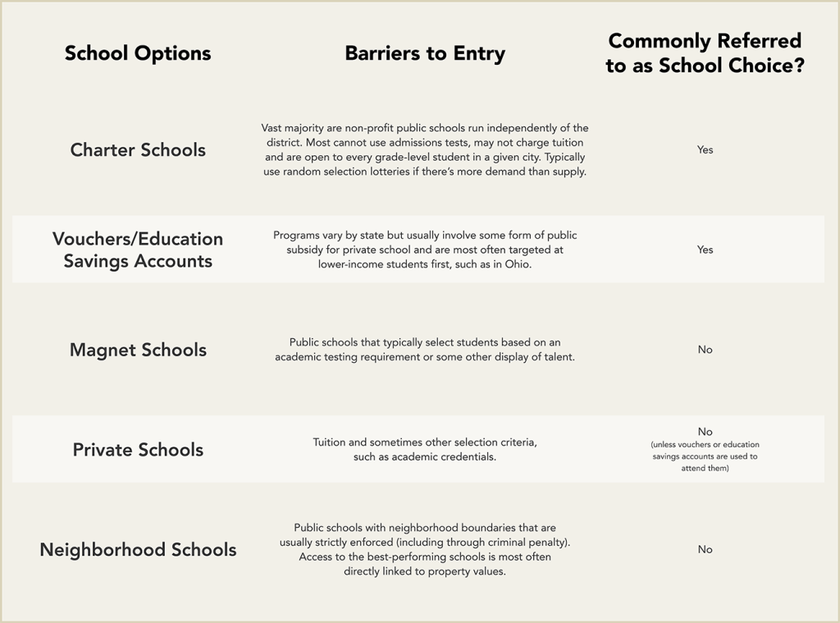Click the voucher programs description mentioning Ohio
Screen dimensions: 840x623
425,250
